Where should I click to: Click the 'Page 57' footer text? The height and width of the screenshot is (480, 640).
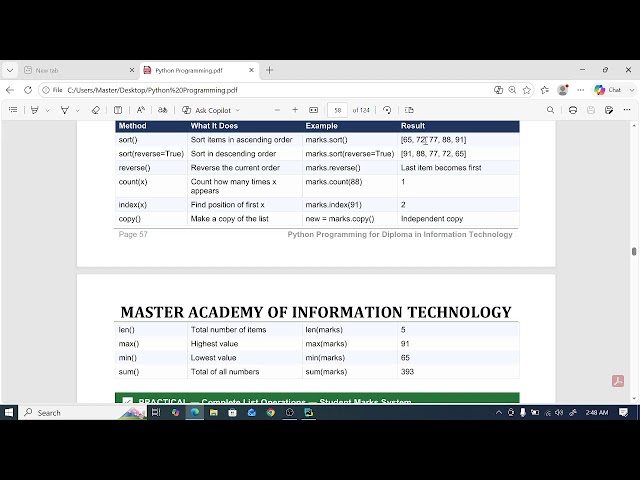[133, 234]
